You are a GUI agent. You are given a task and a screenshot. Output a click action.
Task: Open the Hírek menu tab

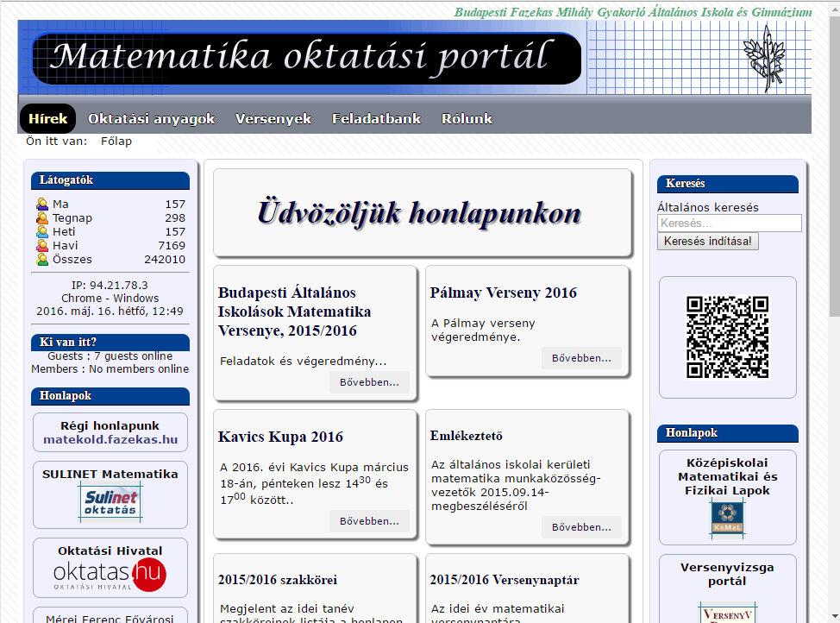[x=47, y=119]
